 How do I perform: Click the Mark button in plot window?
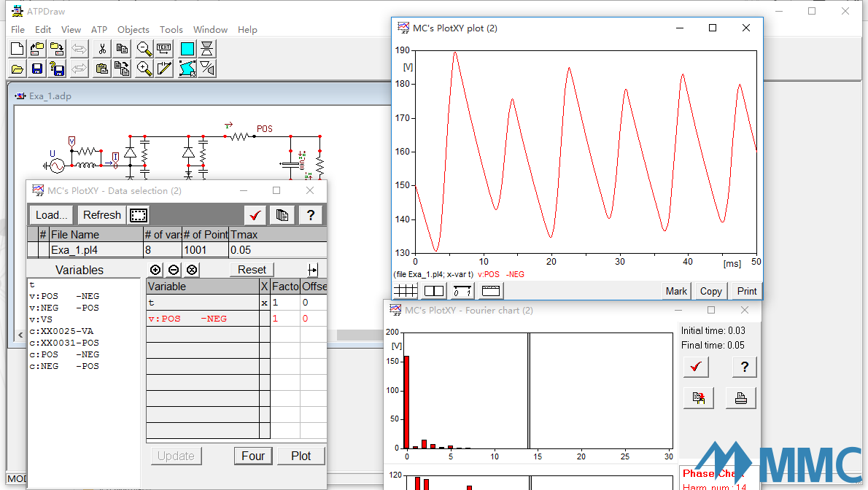coord(676,291)
